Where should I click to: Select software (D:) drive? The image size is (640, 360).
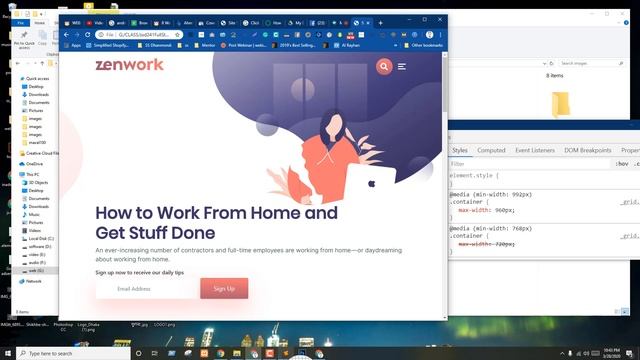(37, 247)
